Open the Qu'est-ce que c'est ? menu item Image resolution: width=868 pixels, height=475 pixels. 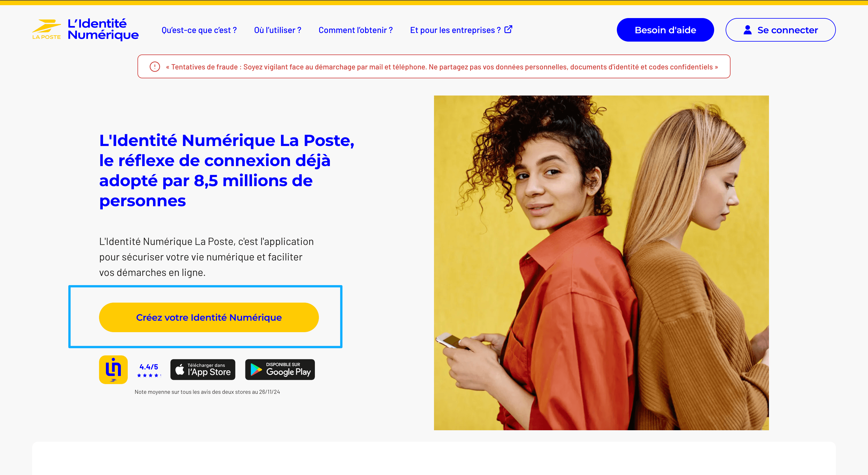[199, 30]
